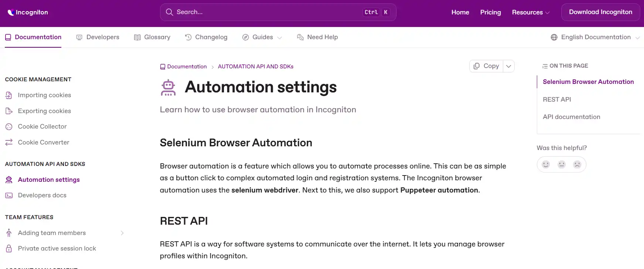Go to the Pricing page
This screenshot has width=644, height=269.
[490, 12]
